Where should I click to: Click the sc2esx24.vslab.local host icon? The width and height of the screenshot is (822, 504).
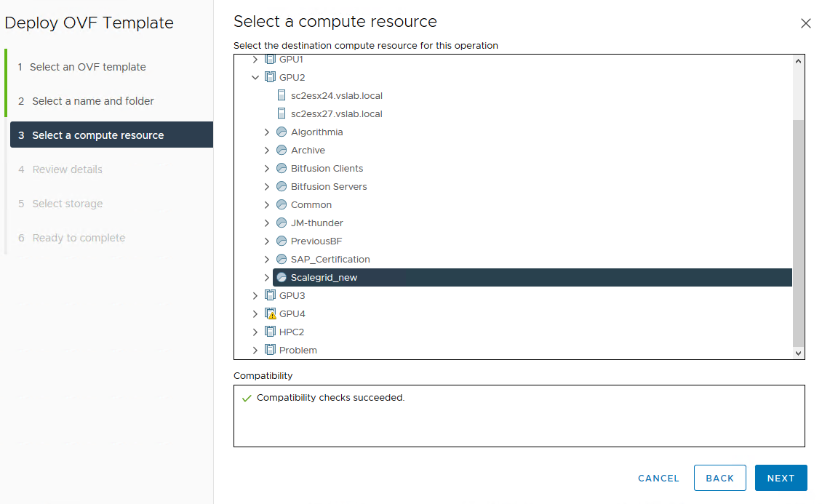tap(282, 95)
